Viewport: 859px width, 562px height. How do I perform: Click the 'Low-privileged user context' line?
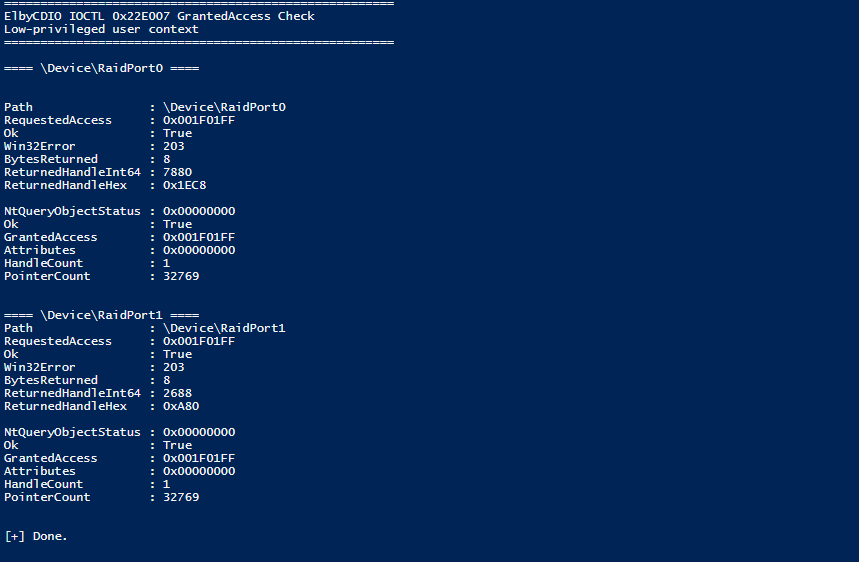(x=101, y=29)
